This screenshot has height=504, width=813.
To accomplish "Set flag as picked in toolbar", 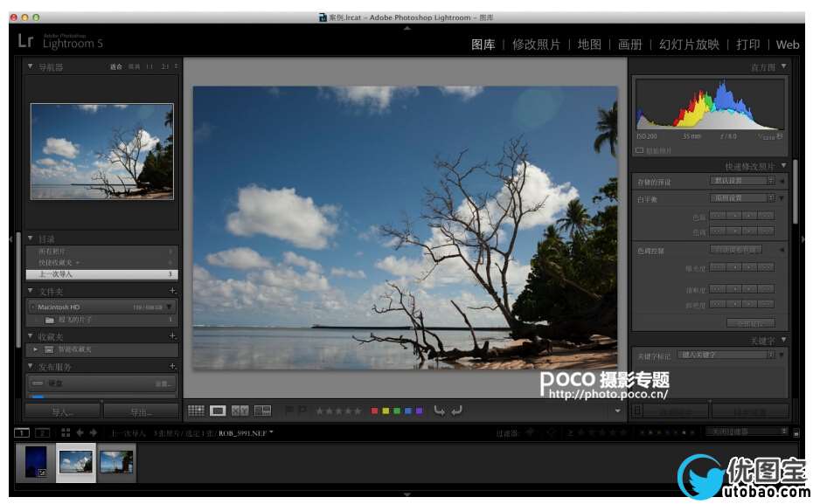I will tap(289, 411).
